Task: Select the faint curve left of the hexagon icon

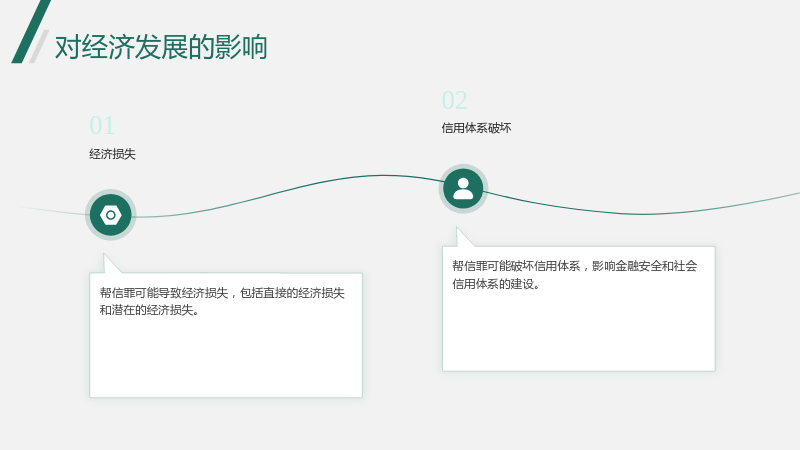Action: point(51,210)
